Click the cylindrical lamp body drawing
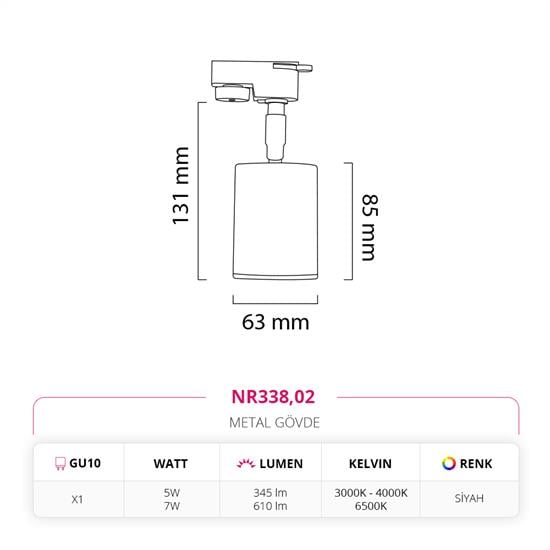Viewport: 550px width, 550px height. [x=276, y=221]
